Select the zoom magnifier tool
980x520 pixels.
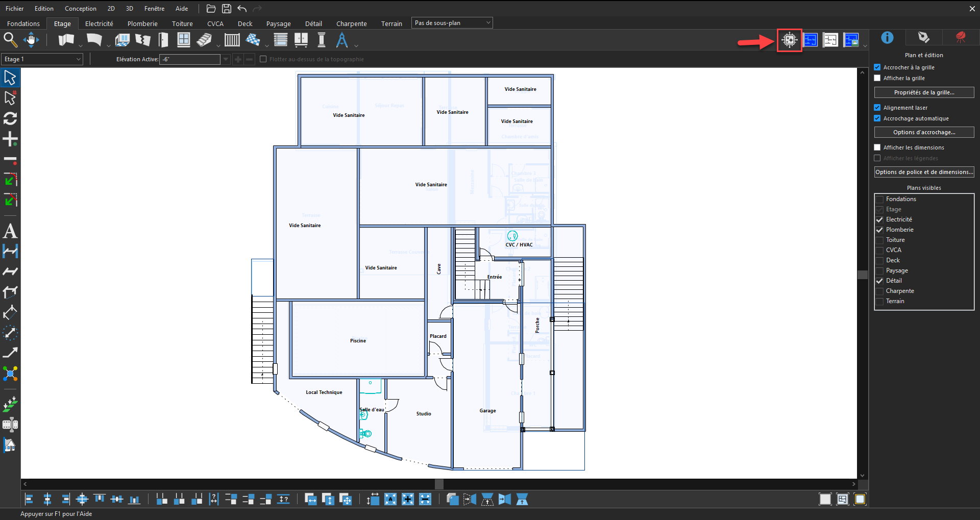tap(10, 39)
